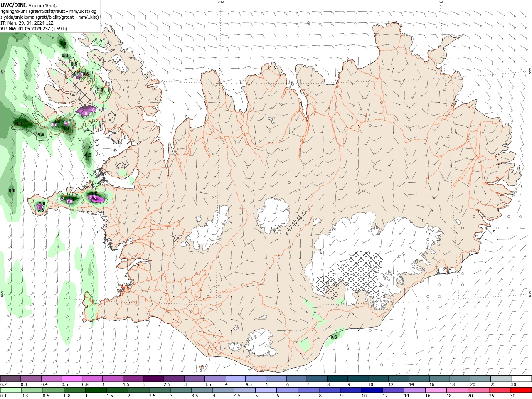The height and width of the screenshot is (399, 532).
Task: Pick the darkest green swatch in the rain legend
Action: [96, 390]
